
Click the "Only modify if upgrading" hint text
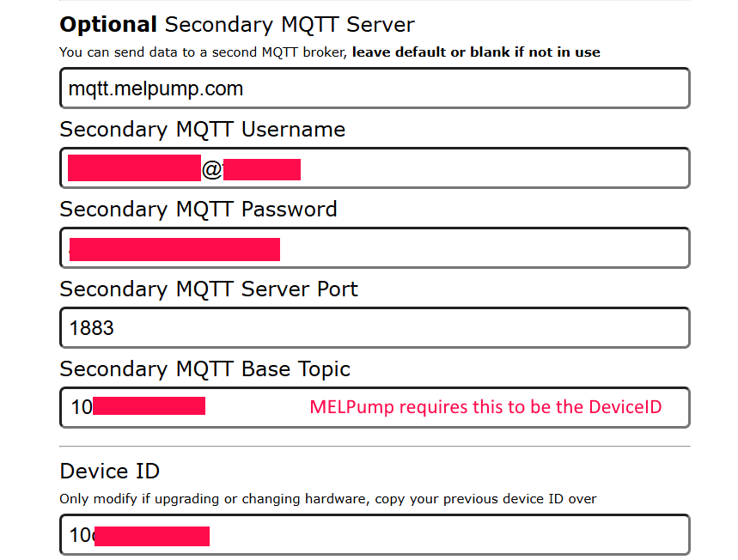pos(172,499)
